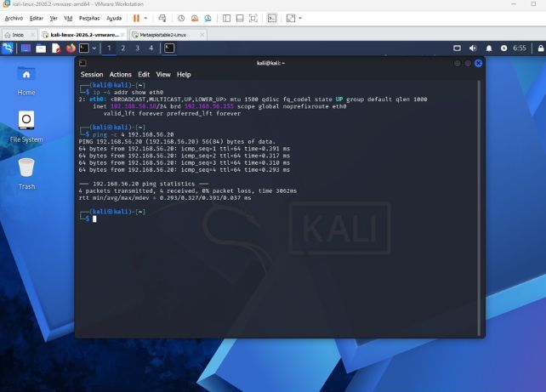
Task: Select the open terminal window in taskbar
Action: tap(169, 48)
